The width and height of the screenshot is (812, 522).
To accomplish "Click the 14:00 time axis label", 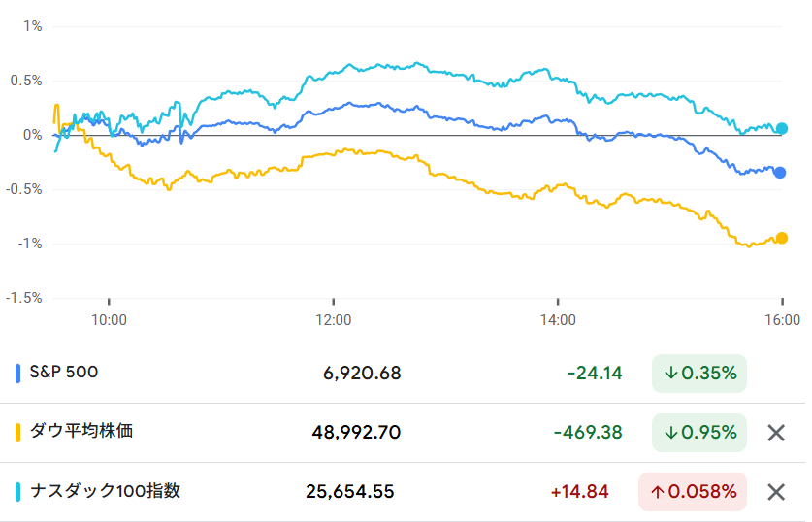I will point(557,318).
